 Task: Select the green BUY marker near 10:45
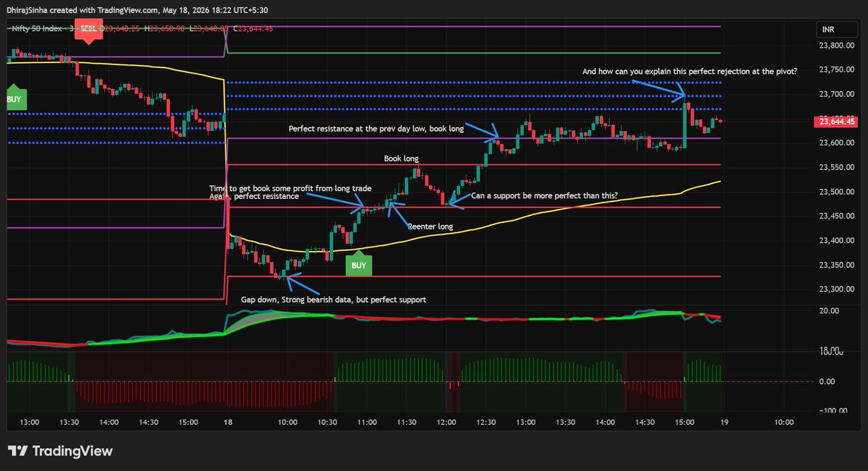click(x=359, y=265)
